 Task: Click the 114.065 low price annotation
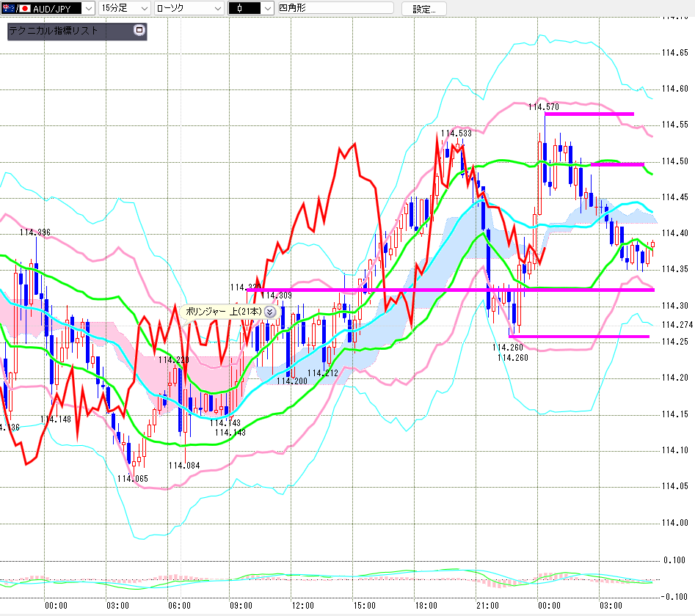click(x=133, y=479)
